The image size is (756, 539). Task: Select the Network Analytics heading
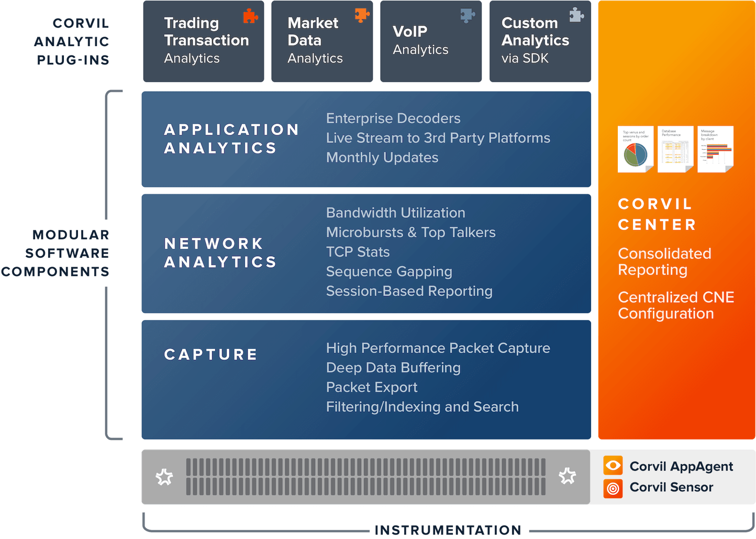(220, 252)
